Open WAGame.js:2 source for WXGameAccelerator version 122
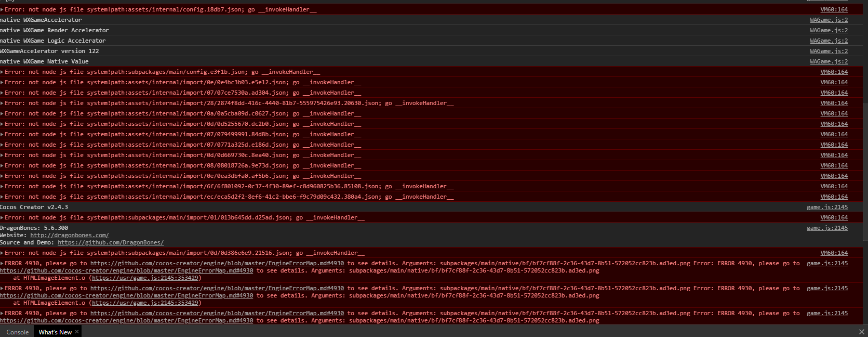 (x=829, y=51)
